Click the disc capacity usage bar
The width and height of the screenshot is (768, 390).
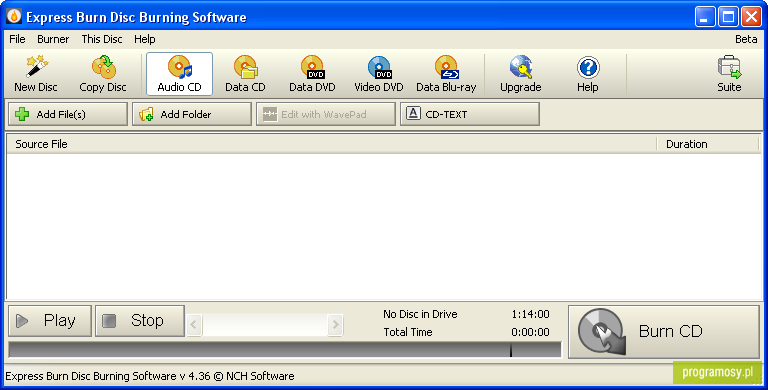click(x=285, y=350)
